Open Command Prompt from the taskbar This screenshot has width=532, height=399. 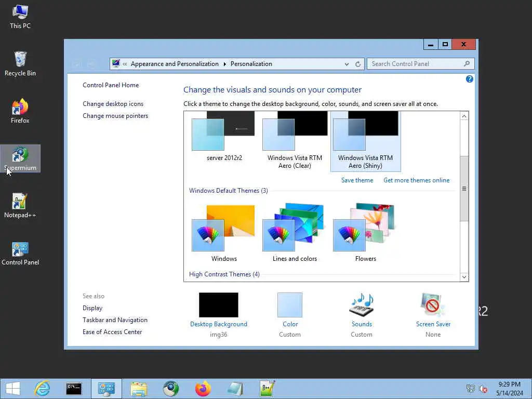(x=74, y=389)
